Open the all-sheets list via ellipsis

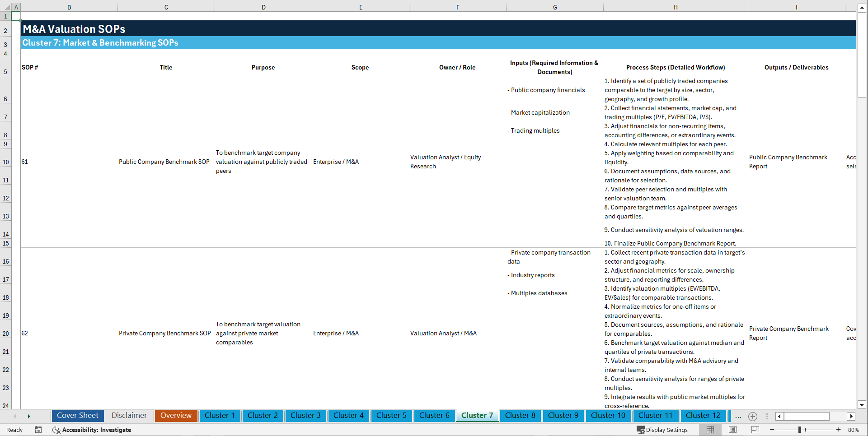(738, 417)
